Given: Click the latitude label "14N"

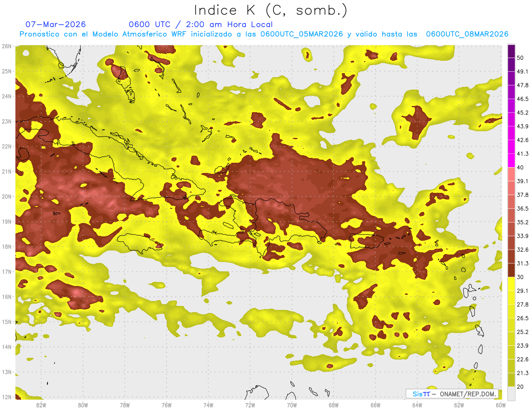Looking at the screenshot, I should tap(7, 347).
